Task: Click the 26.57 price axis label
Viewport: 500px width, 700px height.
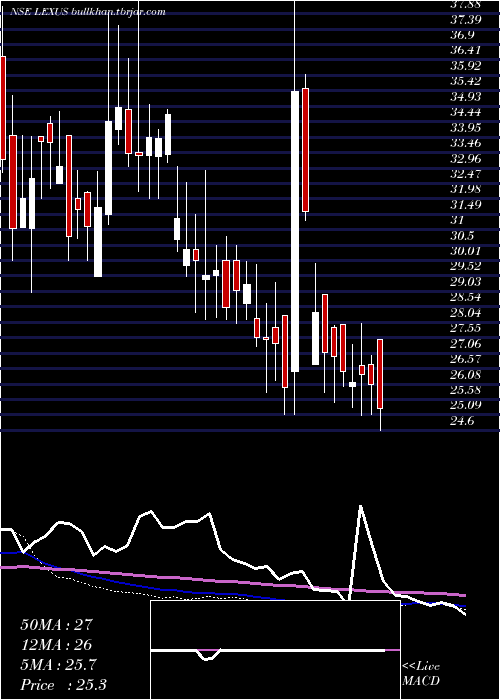Action: 465,359
